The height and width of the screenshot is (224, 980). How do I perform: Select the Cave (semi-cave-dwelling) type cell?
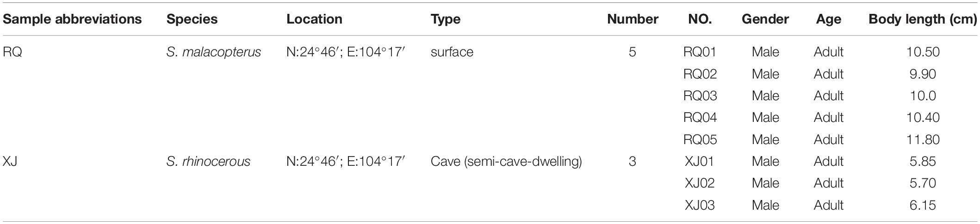click(506, 162)
